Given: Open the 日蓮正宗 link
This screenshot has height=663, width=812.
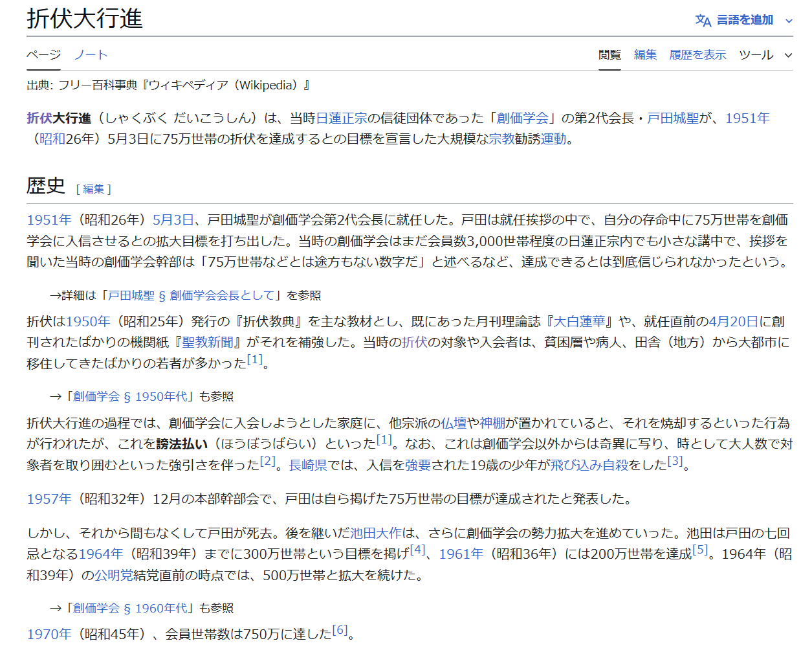Looking at the screenshot, I should point(341,118).
